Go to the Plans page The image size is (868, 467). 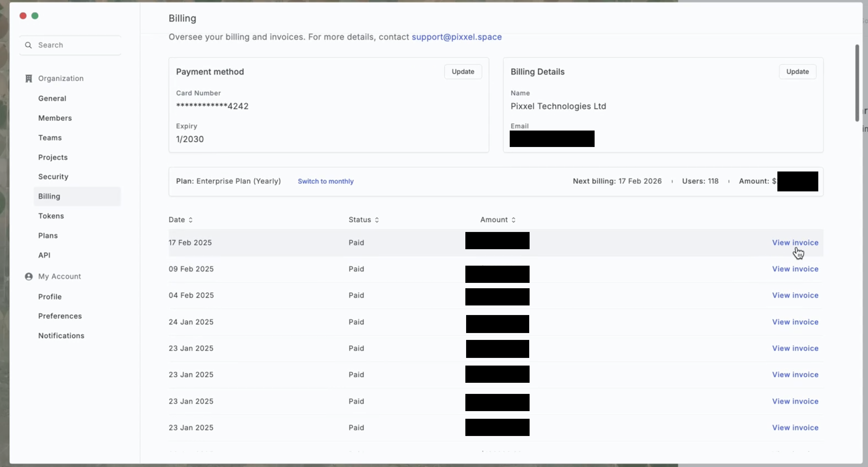click(x=48, y=235)
